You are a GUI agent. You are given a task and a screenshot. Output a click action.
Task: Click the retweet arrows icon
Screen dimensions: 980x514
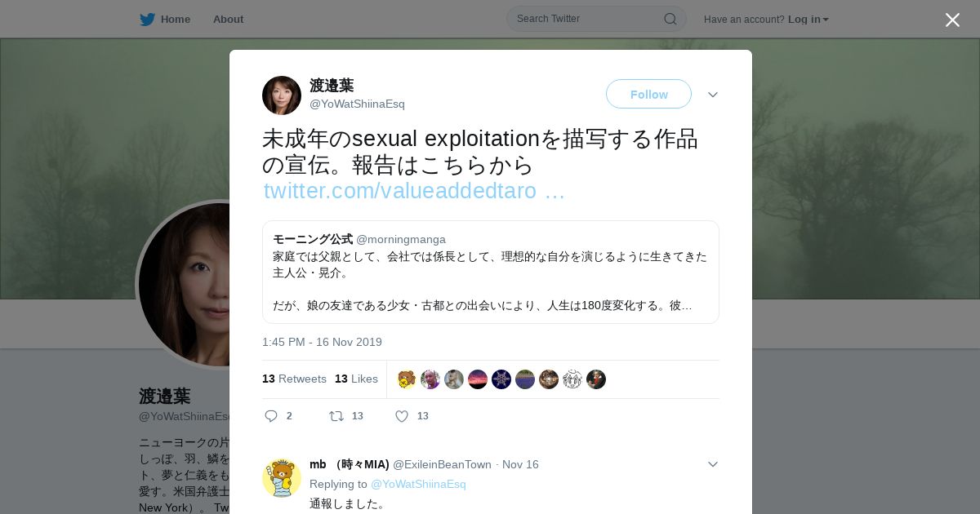pyautogui.click(x=336, y=416)
